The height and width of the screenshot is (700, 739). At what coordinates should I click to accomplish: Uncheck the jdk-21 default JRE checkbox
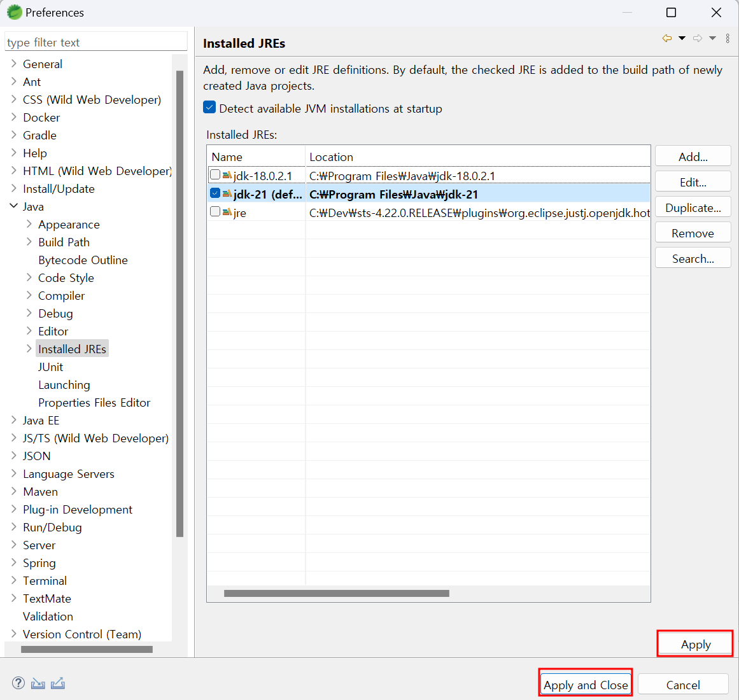coord(215,193)
